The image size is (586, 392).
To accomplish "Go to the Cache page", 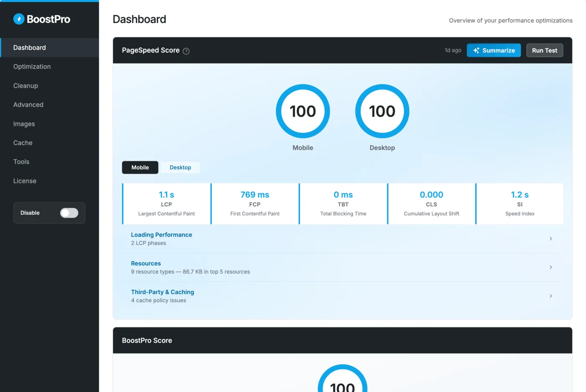I will point(50,143).
